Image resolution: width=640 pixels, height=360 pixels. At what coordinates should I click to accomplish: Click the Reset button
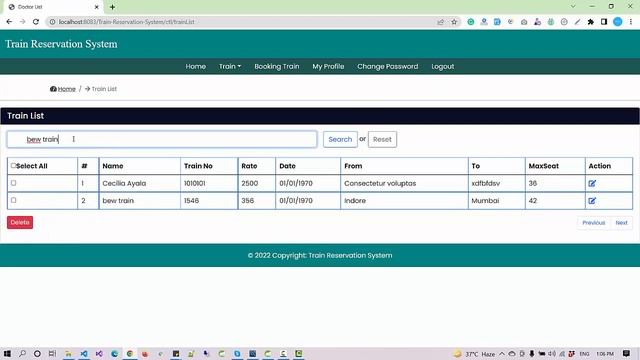click(x=382, y=140)
